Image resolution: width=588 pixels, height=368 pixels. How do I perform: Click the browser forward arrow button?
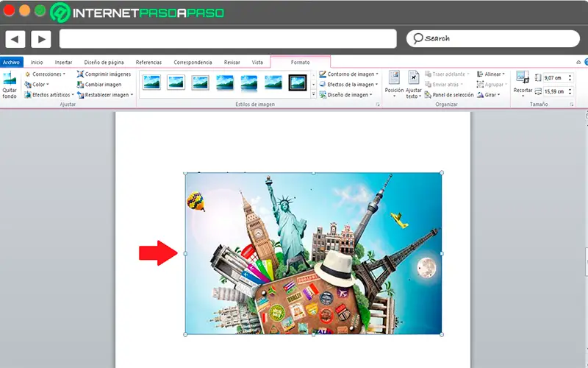tap(41, 39)
